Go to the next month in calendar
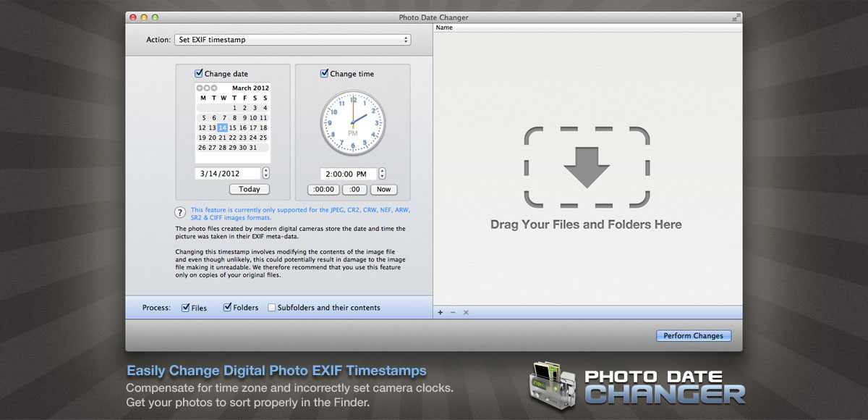This screenshot has height=420, width=868. [213, 88]
